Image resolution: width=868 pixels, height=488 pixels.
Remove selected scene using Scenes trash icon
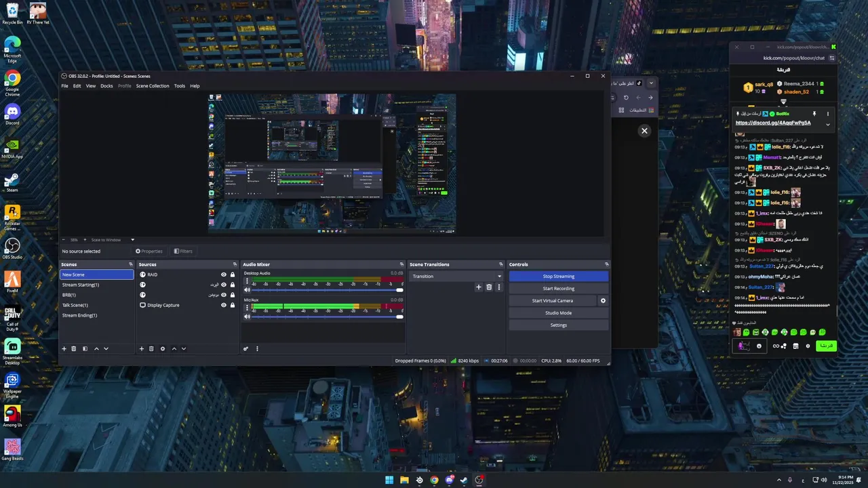point(74,348)
